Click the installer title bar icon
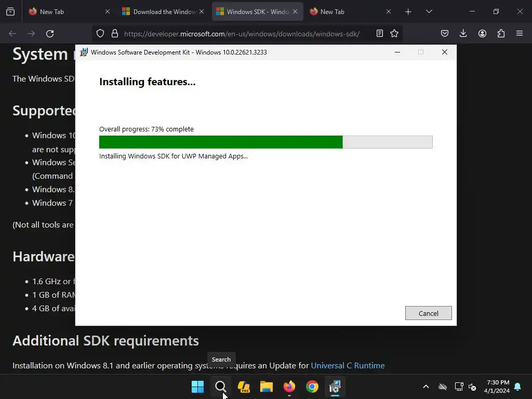 tap(84, 52)
